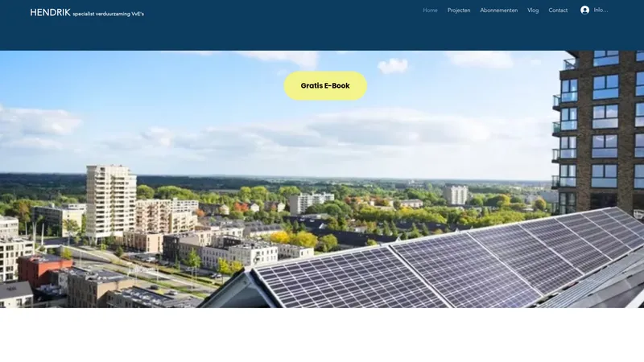Go to the Projecten page

pos(459,10)
